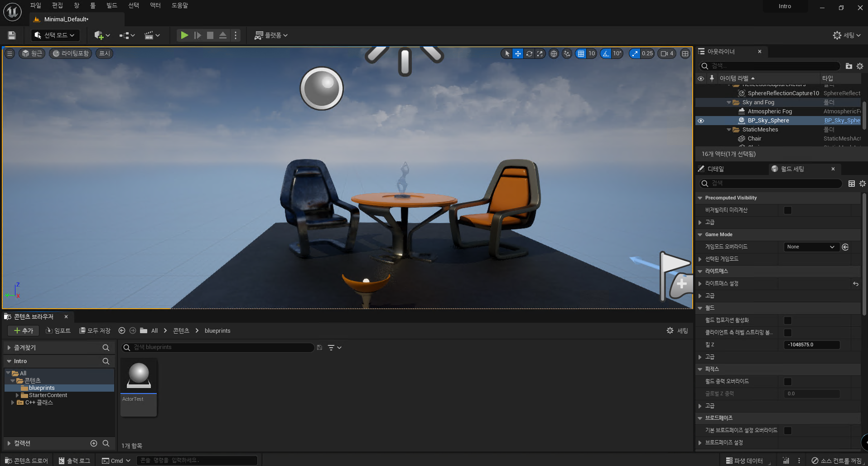Activate the scale gizmo tool

(540, 53)
